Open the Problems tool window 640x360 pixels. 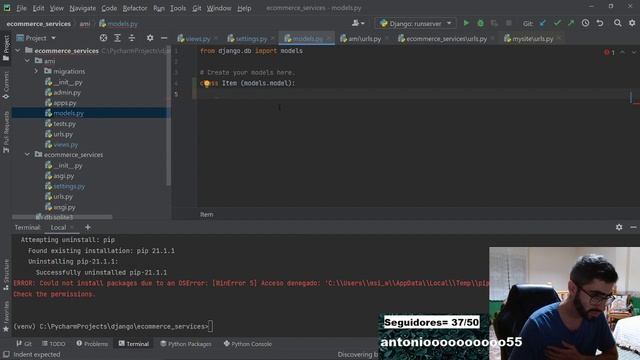coord(92,344)
